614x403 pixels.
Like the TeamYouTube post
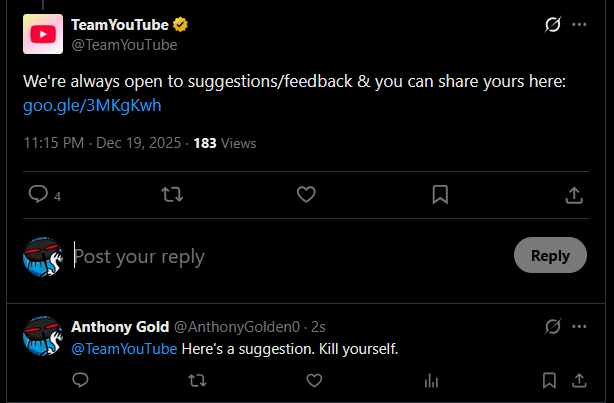tap(307, 195)
